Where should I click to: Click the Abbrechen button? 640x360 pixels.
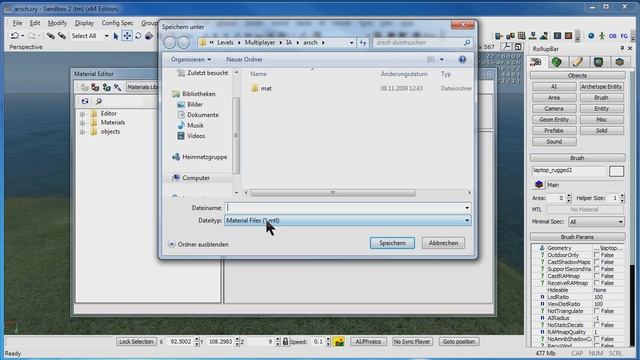point(443,243)
